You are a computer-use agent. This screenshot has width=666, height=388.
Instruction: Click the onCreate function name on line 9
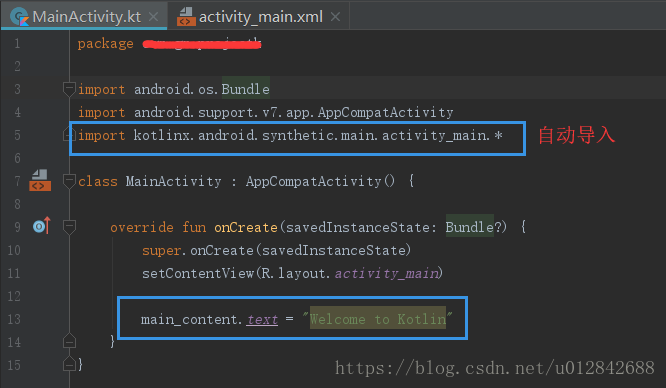pyautogui.click(x=246, y=227)
